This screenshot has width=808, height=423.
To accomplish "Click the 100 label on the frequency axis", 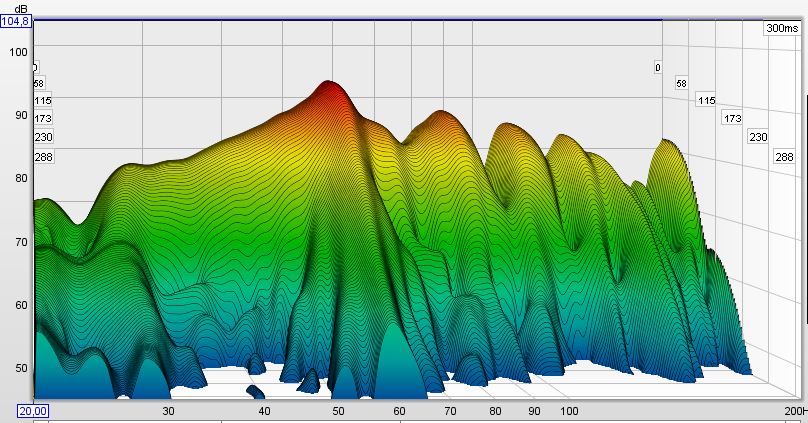I will (x=569, y=411).
